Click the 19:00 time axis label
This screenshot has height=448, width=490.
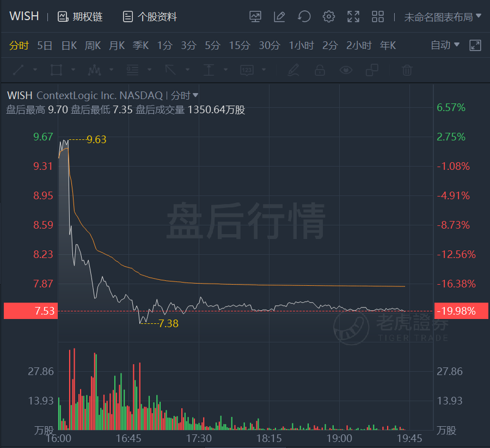pos(339,439)
